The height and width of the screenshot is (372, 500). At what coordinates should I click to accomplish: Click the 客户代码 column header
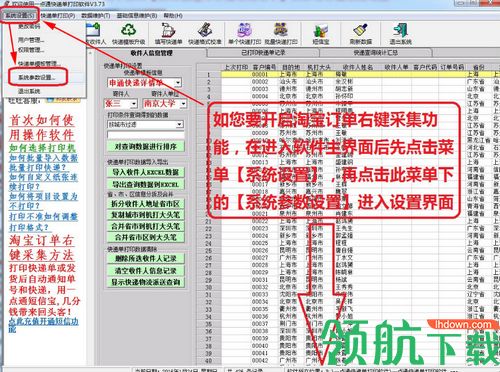[425, 67]
